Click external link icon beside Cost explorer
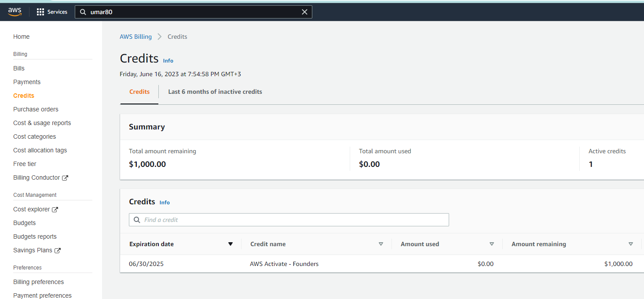 (x=55, y=210)
